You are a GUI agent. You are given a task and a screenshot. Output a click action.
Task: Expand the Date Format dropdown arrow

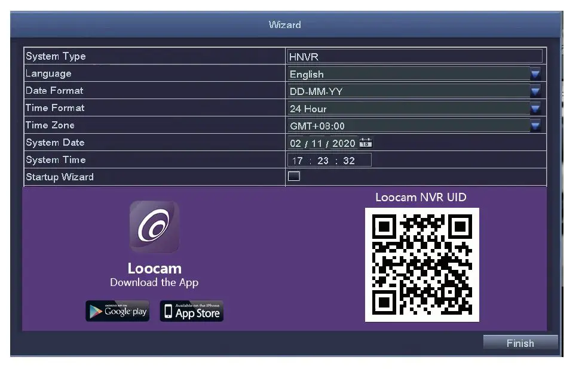[535, 91]
